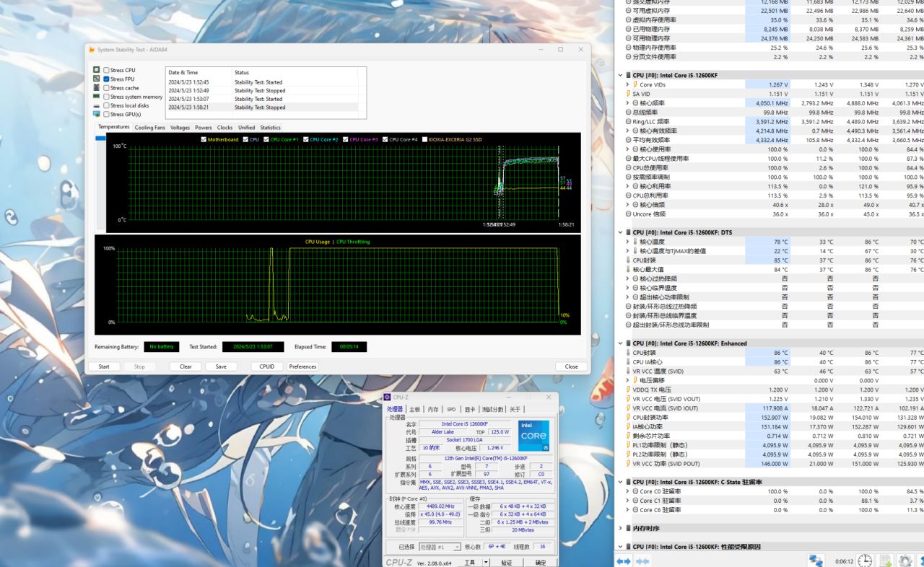
Task: Click the disk icon beside Stress local disks
Action: [97, 105]
